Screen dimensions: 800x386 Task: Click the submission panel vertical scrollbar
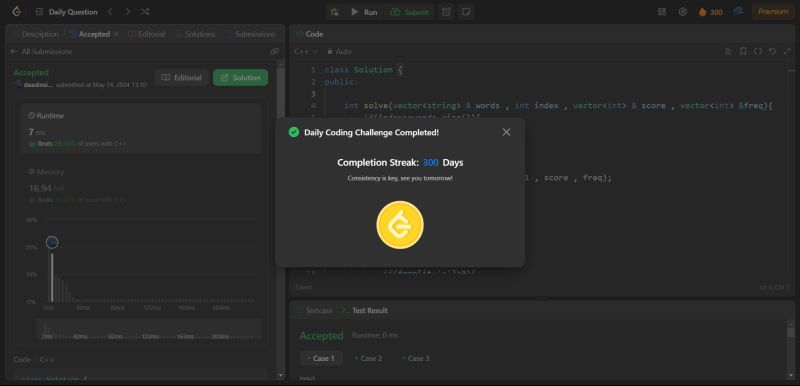[x=280, y=219]
